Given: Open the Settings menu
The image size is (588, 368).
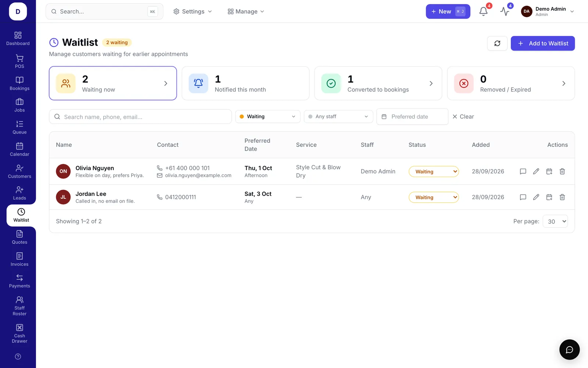Looking at the screenshot, I should (193, 11).
